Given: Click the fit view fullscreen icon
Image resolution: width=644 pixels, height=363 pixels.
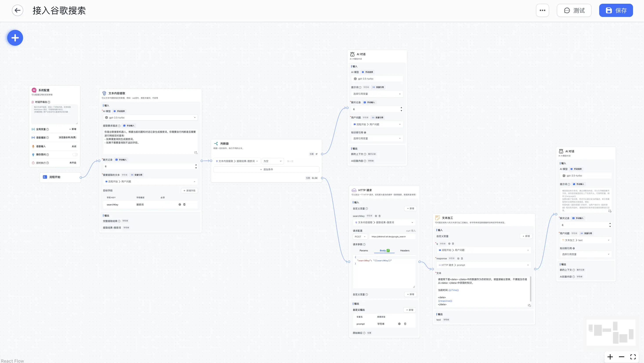Looking at the screenshot, I should (633, 357).
